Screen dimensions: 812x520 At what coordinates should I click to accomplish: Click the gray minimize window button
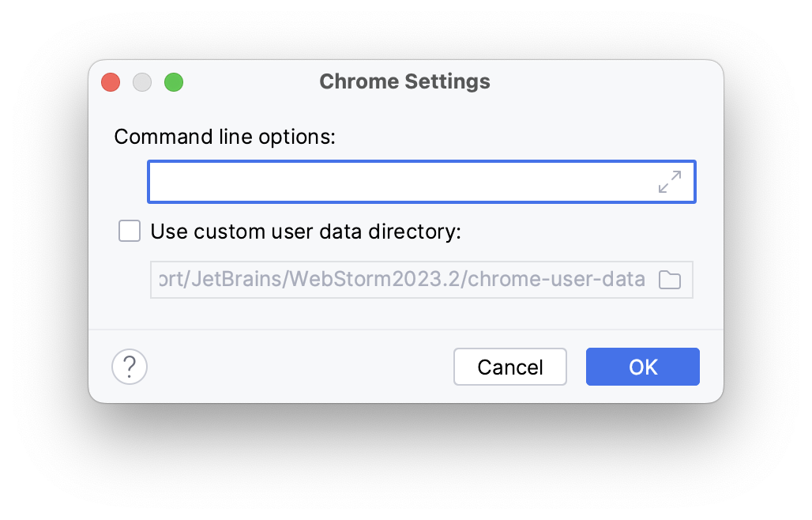point(142,82)
